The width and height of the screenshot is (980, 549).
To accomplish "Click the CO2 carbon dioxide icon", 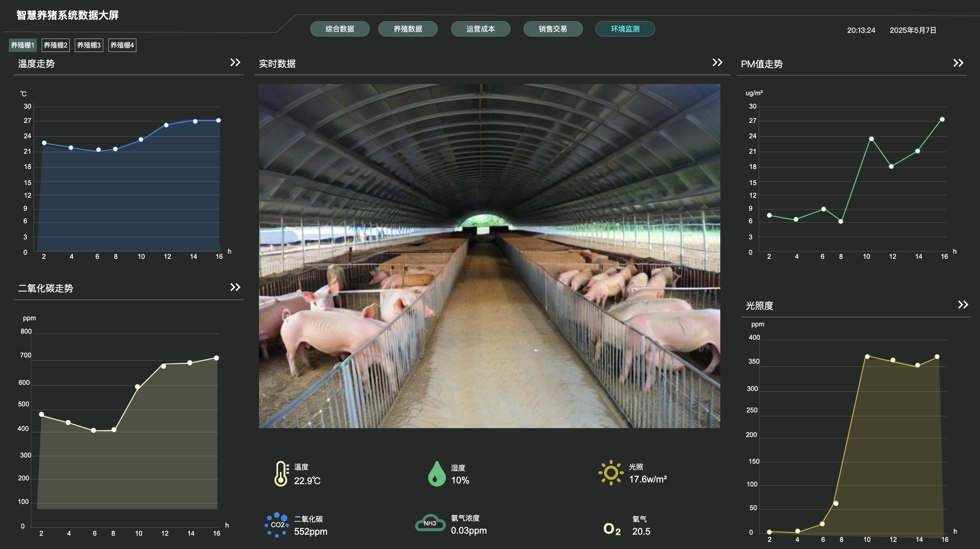I will (277, 525).
